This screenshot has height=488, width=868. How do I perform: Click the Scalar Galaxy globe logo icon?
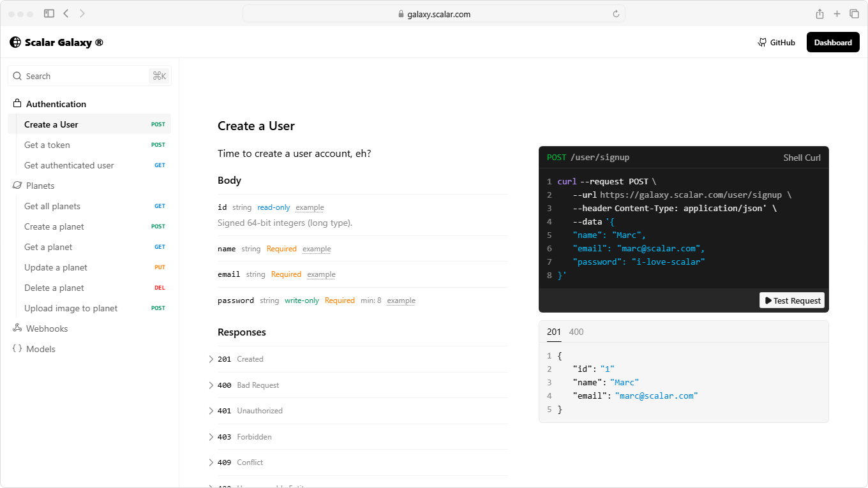coord(15,42)
